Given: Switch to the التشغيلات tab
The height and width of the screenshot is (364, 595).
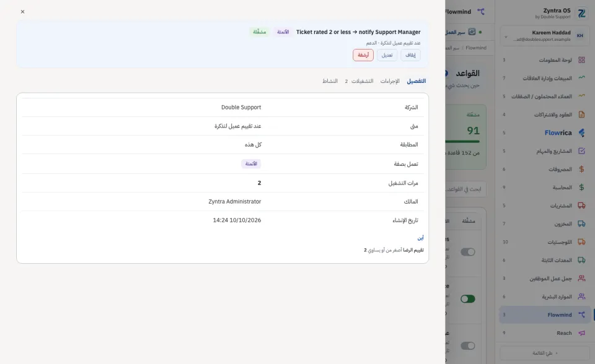Looking at the screenshot, I should pyautogui.click(x=359, y=81).
